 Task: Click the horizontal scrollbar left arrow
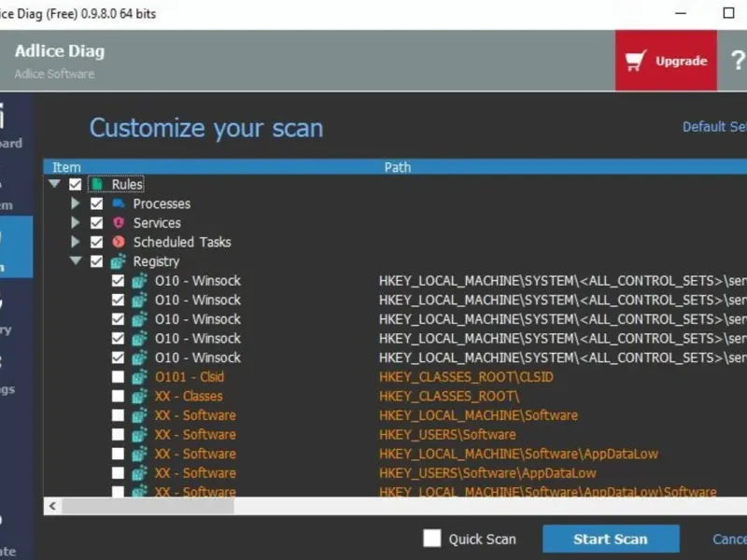pos(52,506)
